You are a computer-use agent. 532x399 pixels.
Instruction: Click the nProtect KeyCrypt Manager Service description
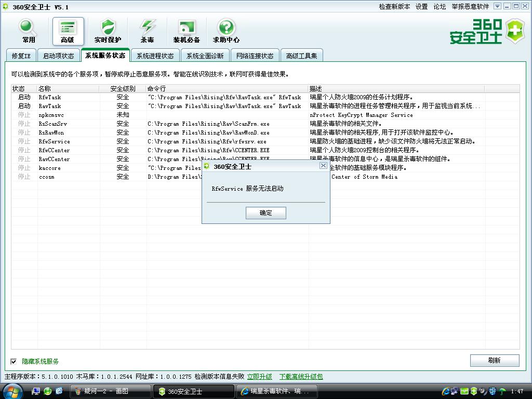pyautogui.click(x=362, y=115)
